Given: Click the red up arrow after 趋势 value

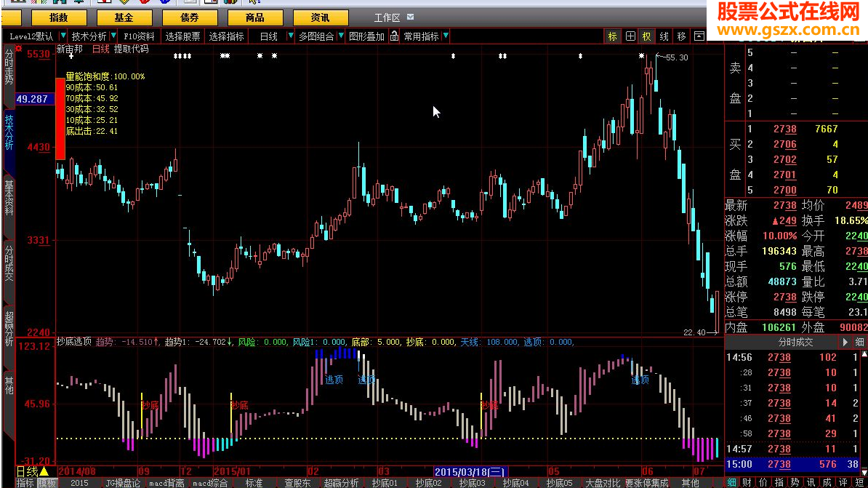Looking at the screenshot, I should [157, 341].
